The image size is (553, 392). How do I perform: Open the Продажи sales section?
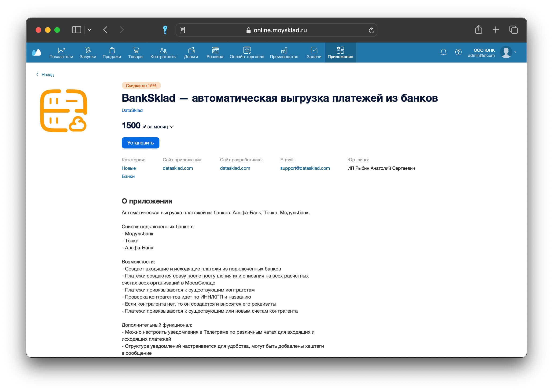[111, 53]
